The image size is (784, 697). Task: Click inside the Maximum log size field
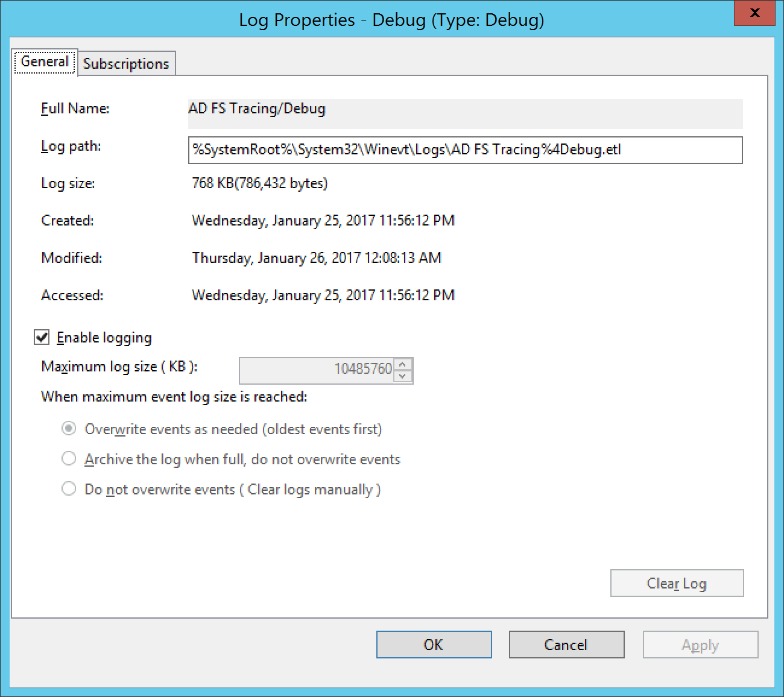(317, 370)
